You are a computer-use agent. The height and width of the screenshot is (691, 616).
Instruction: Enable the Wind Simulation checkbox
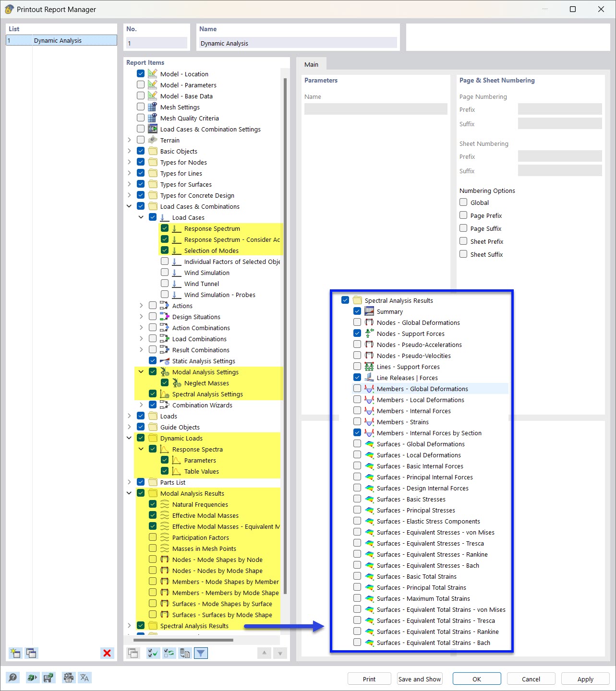165,272
